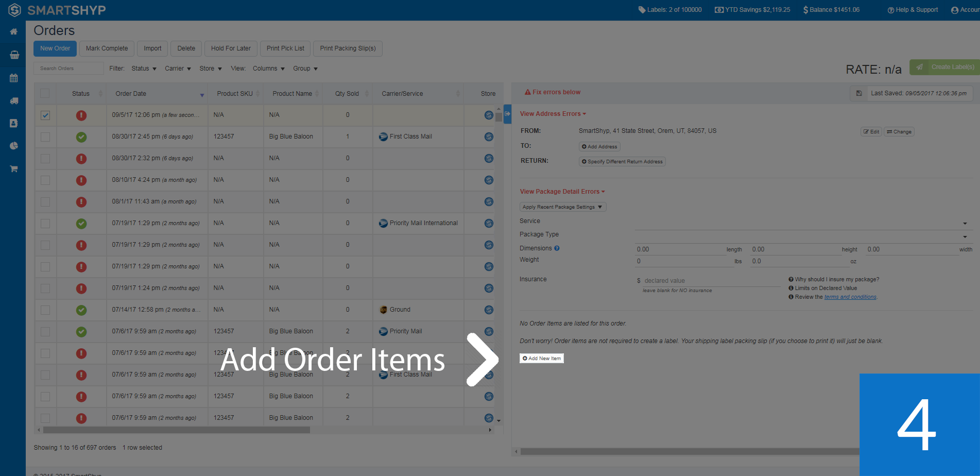Check the Priority Mail International order checkbox

pos(45,224)
